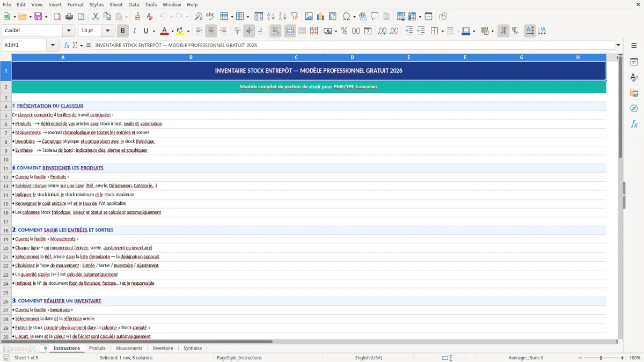This screenshot has height=362, width=644.
Task: Enable AutoFilter funnel icon
Action: (x=294, y=17)
